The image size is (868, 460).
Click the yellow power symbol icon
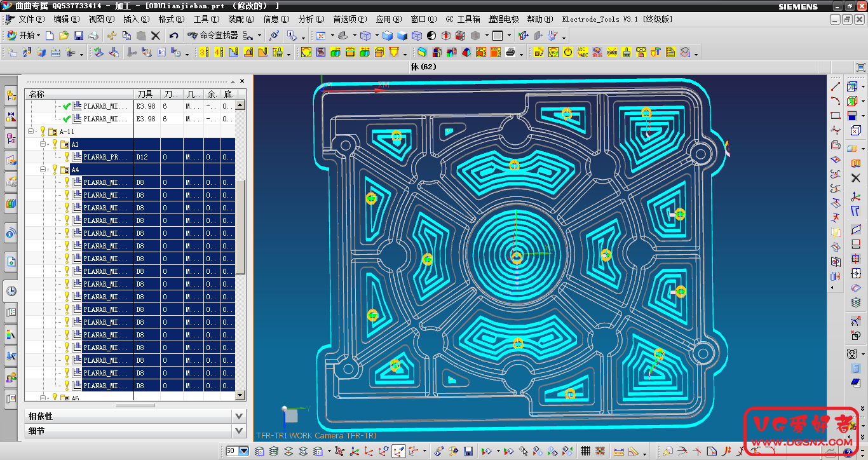point(567,52)
